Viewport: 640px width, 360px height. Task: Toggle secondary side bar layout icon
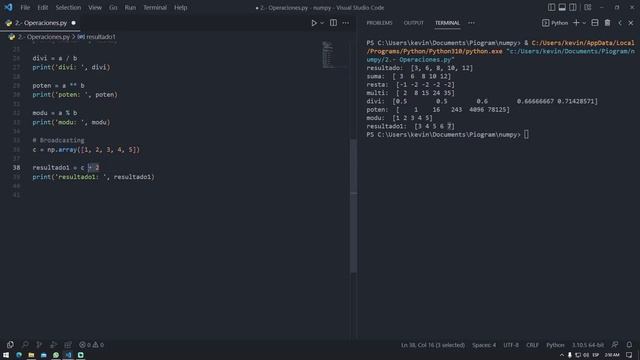(x=573, y=7)
